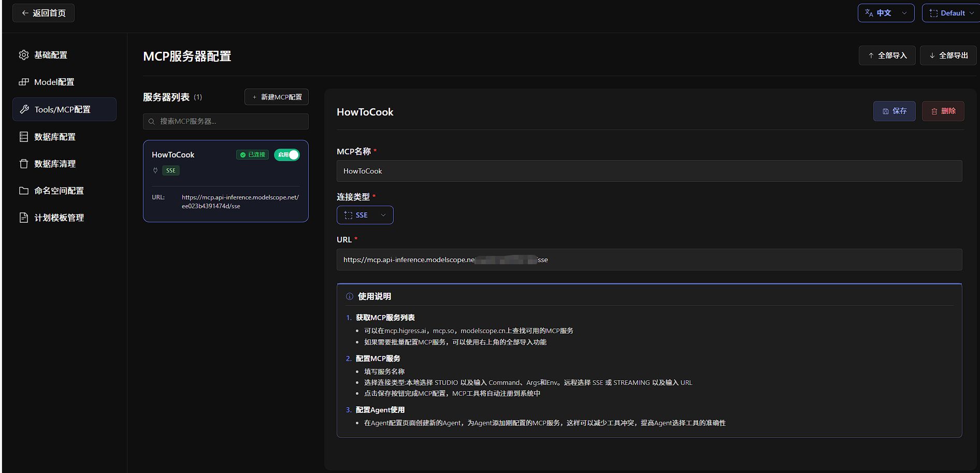Viewport: 980px width, 473px height.
Task: Click the upload arrow icon on 全部导入
Action: point(871,55)
